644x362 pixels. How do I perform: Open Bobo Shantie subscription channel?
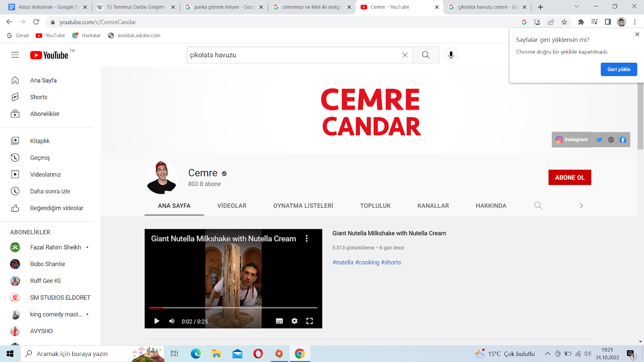[x=47, y=264]
